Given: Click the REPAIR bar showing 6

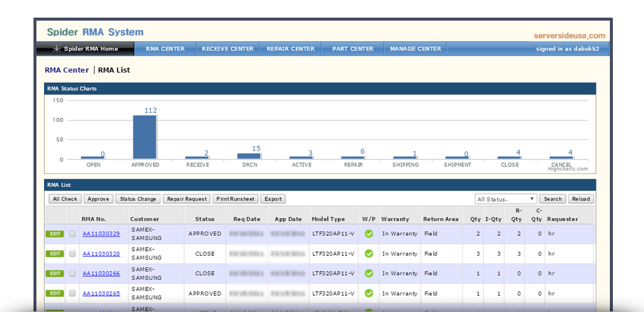Looking at the screenshot, I should pos(353,157).
